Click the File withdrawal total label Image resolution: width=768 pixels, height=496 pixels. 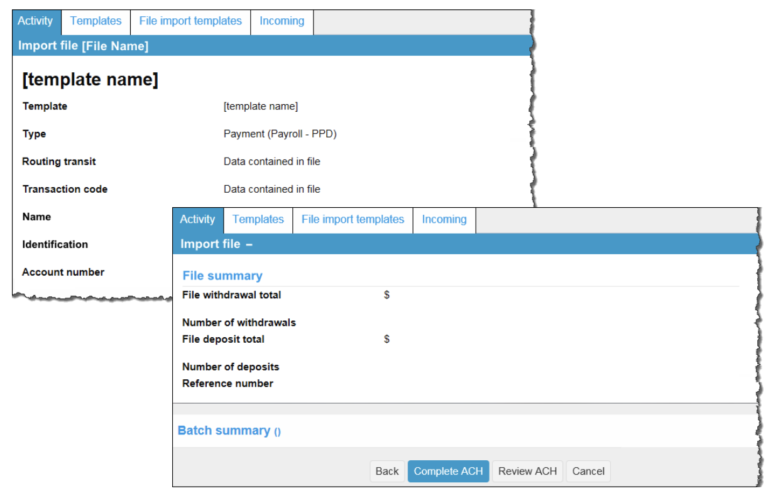pyautogui.click(x=231, y=295)
